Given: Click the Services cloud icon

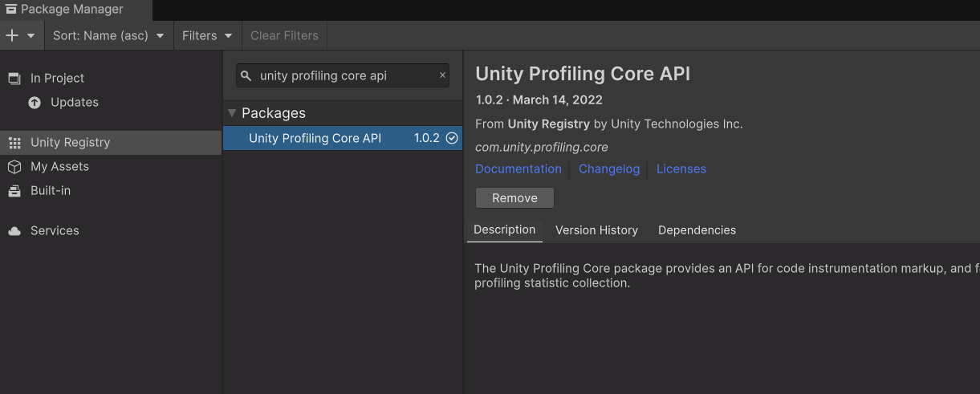Looking at the screenshot, I should click(x=14, y=231).
